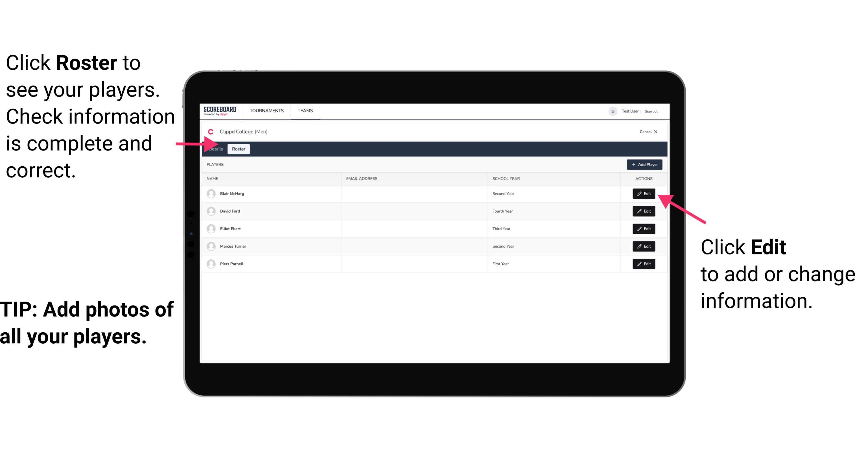Screen dimensions: 868x467
Task: Select the Roster tab
Action: tap(237, 149)
